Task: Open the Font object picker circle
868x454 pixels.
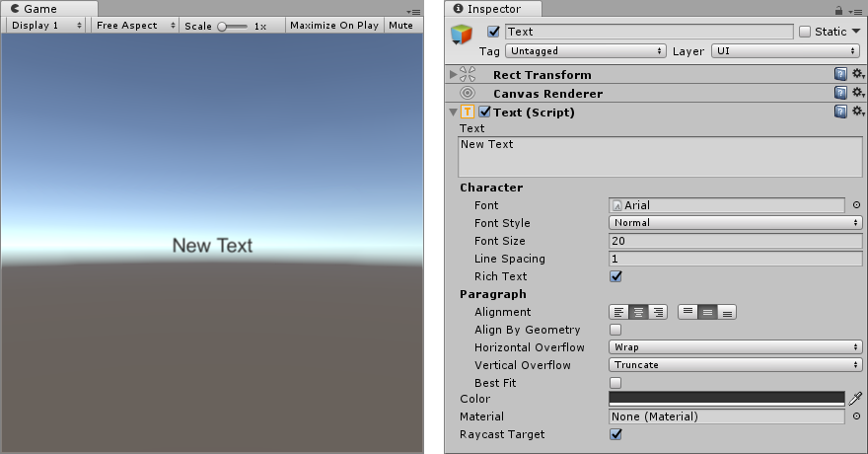Action: click(856, 205)
